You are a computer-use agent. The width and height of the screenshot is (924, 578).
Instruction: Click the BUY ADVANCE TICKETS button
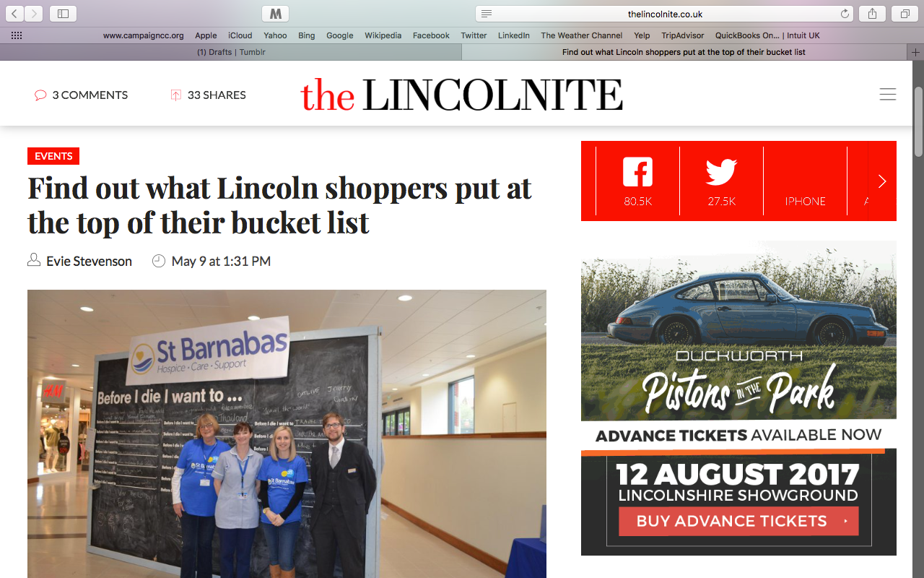[x=738, y=521]
